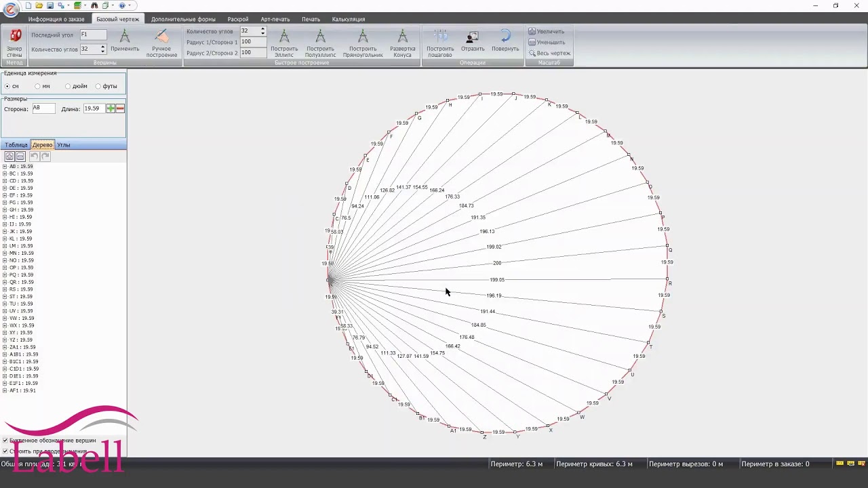
Task: Select the tree row C1D1 : 19.59
Action: (24, 369)
